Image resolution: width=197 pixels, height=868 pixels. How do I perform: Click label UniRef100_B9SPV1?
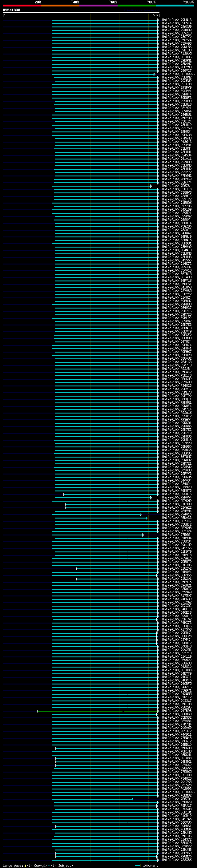[x=177, y=91]
